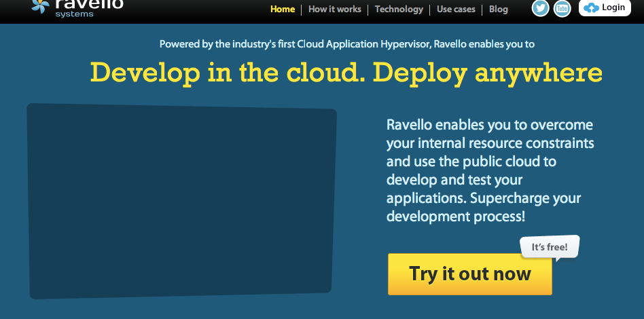Open the Twitter bird icon link

(540, 8)
